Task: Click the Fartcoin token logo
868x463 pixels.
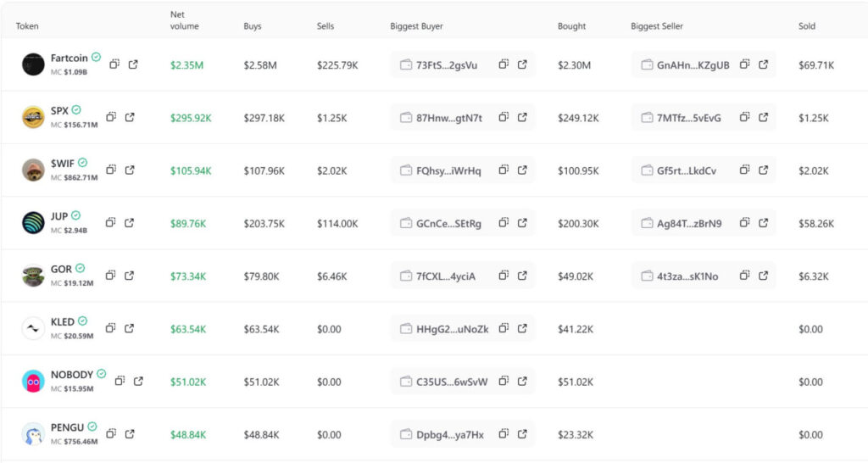Action: pyautogui.click(x=33, y=64)
